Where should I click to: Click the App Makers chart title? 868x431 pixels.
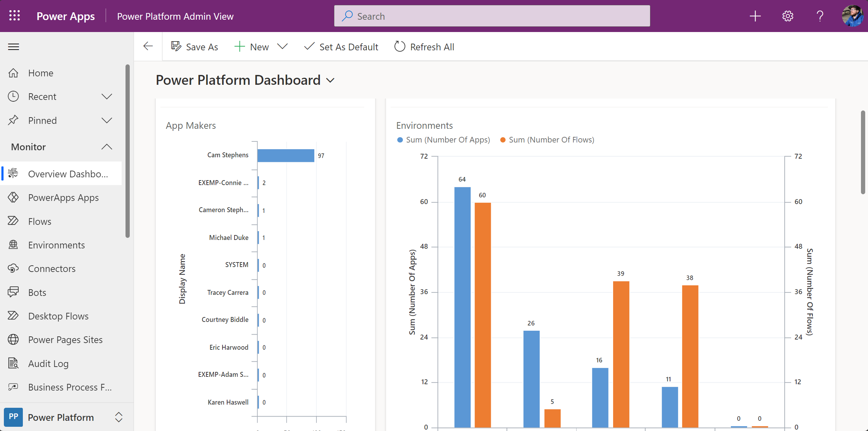[x=191, y=126]
